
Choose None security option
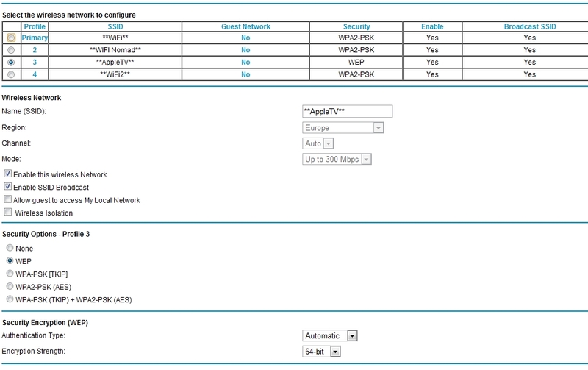coord(10,248)
